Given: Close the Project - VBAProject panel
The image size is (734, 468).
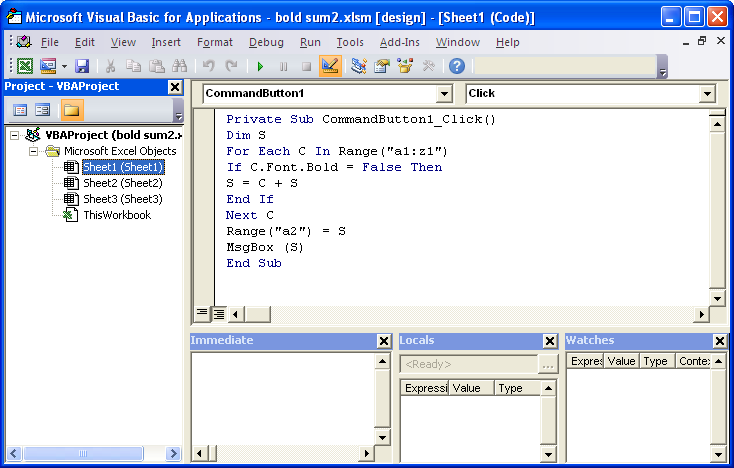Looking at the screenshot, I should [175, 87].
